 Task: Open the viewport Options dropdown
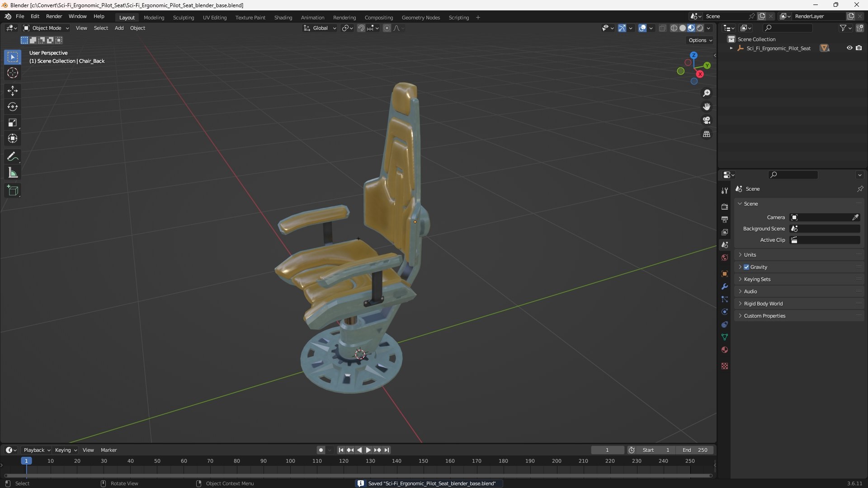point(700,40)
